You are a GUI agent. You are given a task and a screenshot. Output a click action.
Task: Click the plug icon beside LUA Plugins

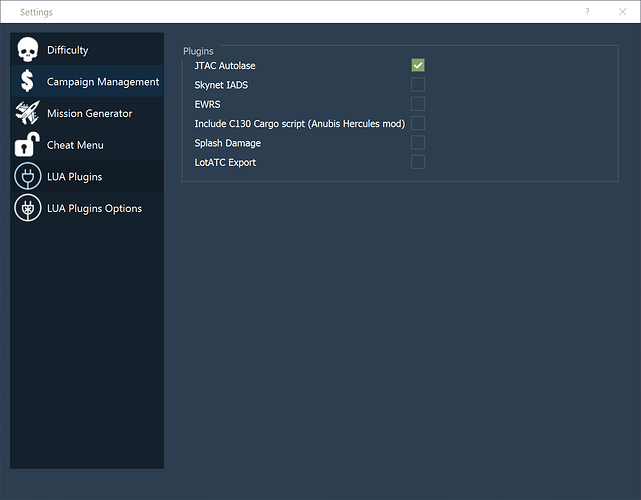[28, 177]
